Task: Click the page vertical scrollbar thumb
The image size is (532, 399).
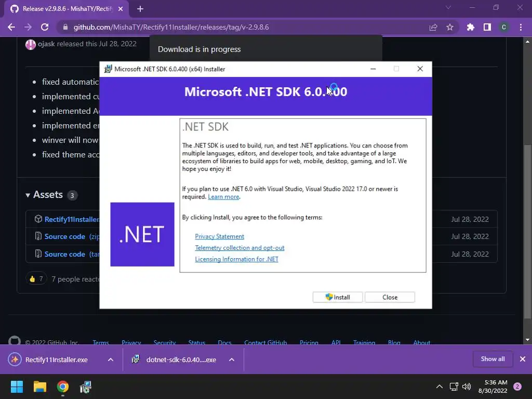Action: [527, 232]
